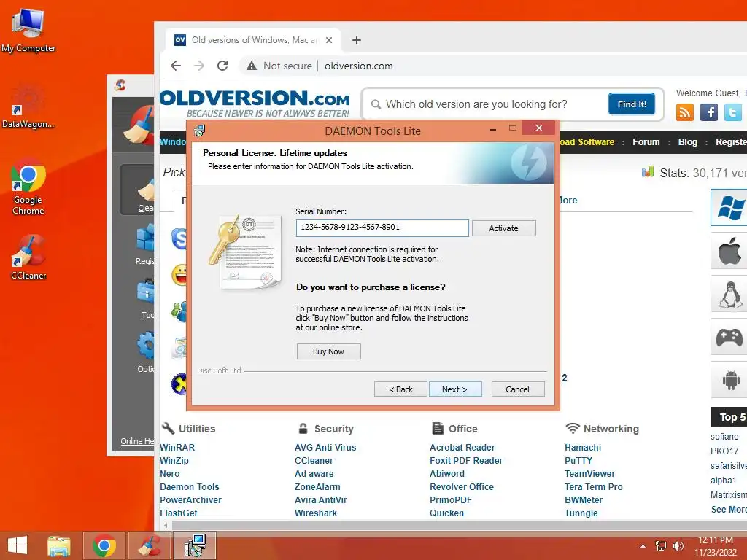Select the Linux penguin platform icon
This screenshot has height=560, width=747.
pyautogui.click(x=729, y=294)
